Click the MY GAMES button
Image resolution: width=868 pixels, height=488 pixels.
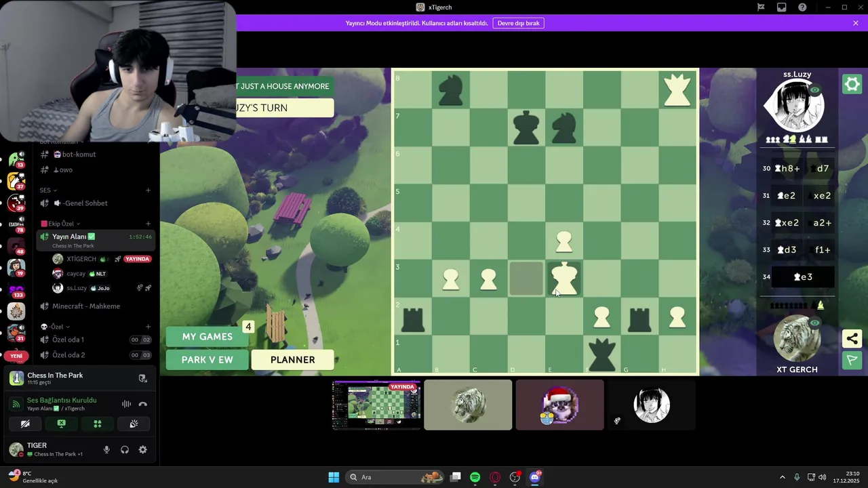pos(208,336)
